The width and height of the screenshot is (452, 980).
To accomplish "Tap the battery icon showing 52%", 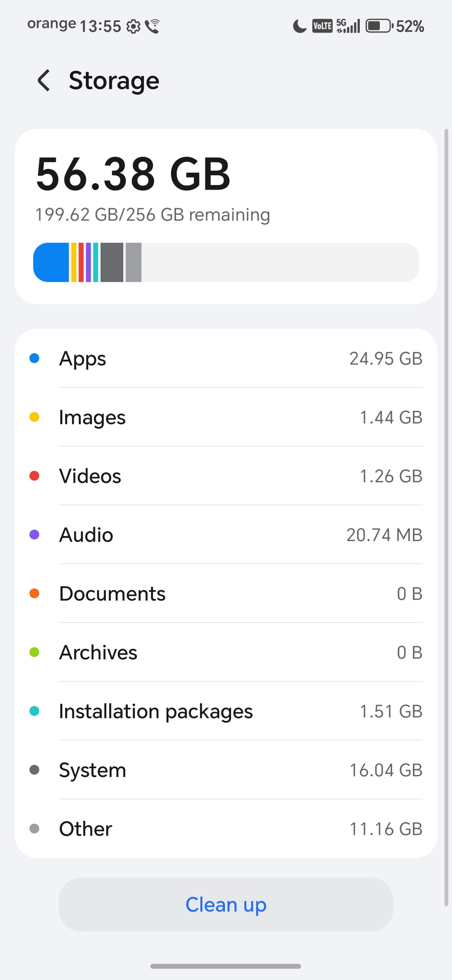I will 379,26.
